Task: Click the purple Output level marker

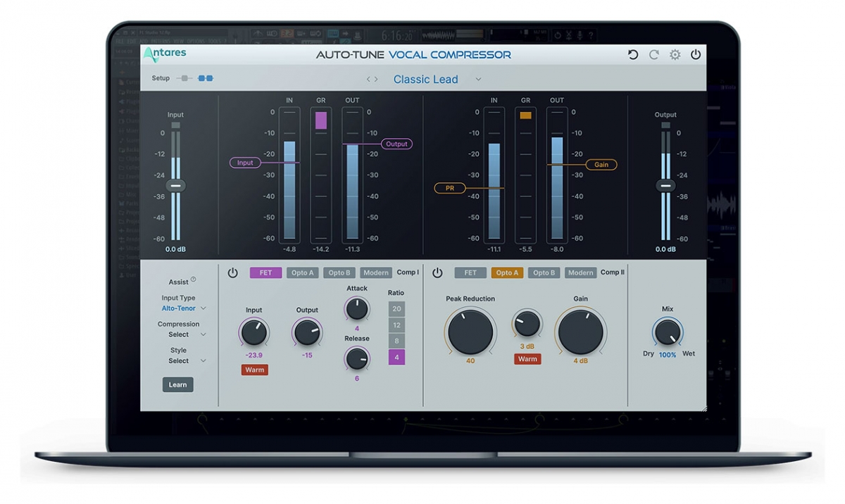Action: pos(396,144)
